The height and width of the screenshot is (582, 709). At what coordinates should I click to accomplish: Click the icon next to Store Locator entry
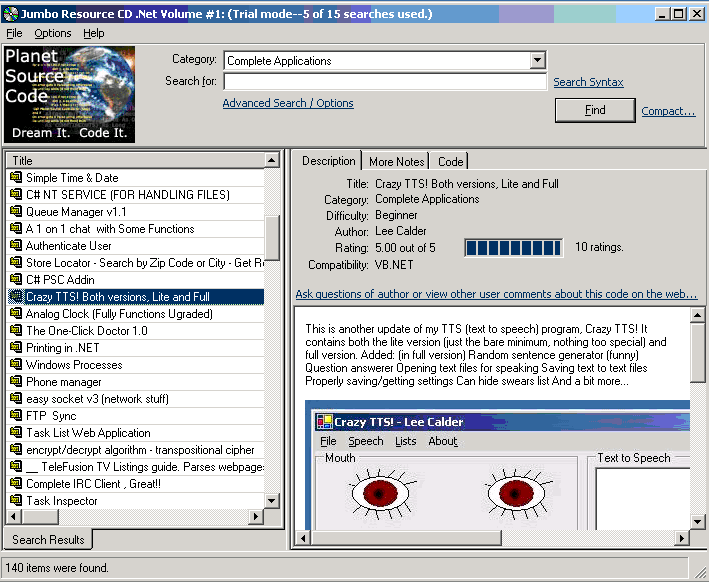pyautogui.click(x=16, y=262)
